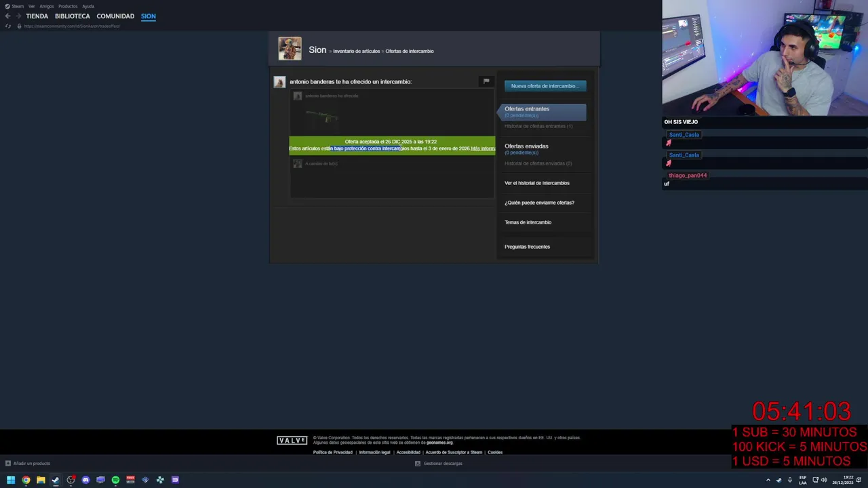
Task: Switch to the BIBLIOTECA tab
Action: pyautogui.click(x=73, y=16)
